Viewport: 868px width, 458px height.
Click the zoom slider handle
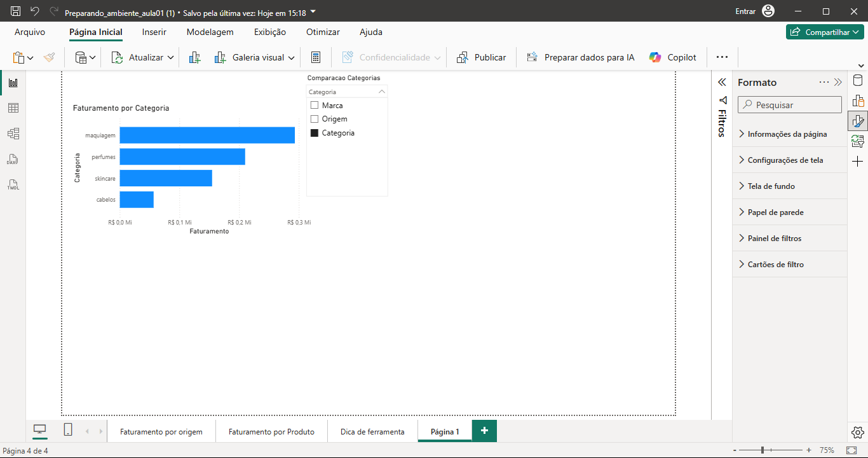coord(763,450)
